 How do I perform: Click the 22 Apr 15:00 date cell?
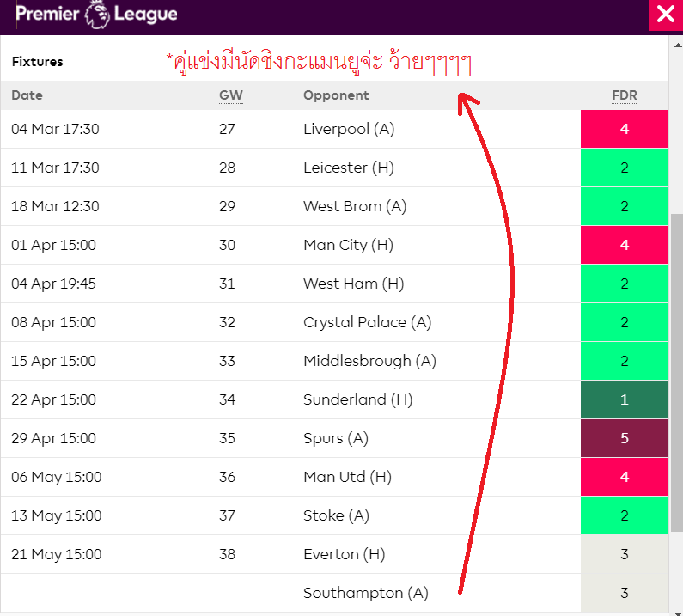(54, 399)
